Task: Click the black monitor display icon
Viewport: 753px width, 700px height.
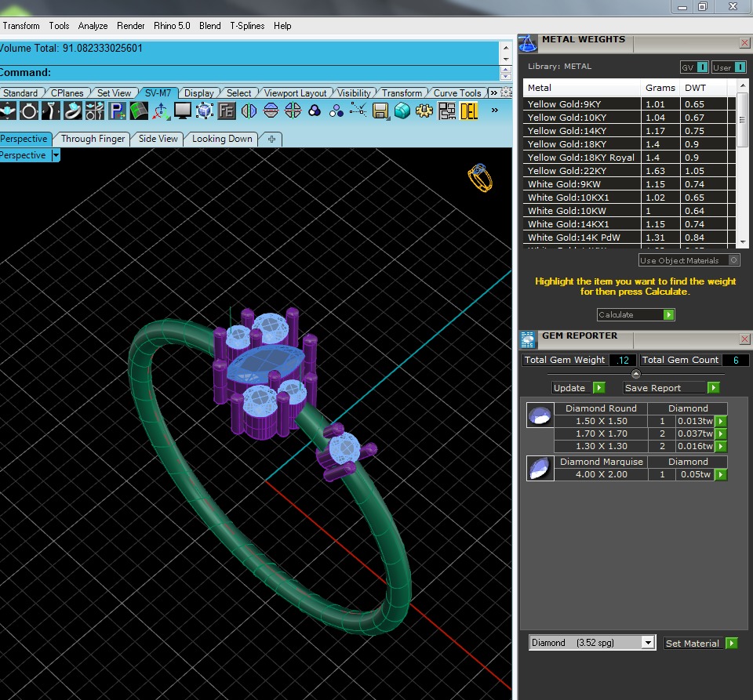Action: click(183, 111)
